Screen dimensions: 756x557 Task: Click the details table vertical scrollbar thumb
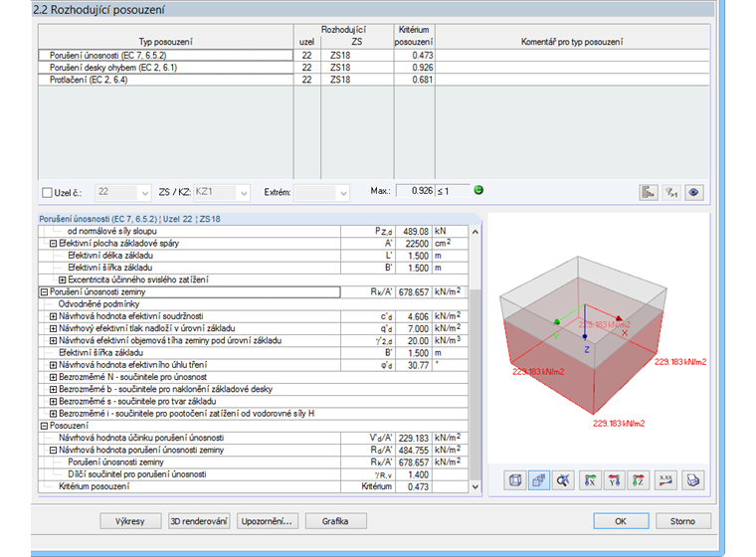474,384
